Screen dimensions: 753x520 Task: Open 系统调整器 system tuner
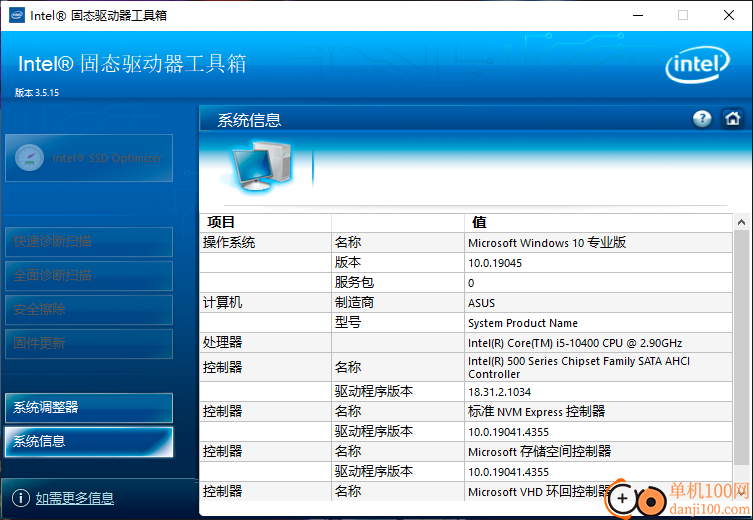coord(89,408)
